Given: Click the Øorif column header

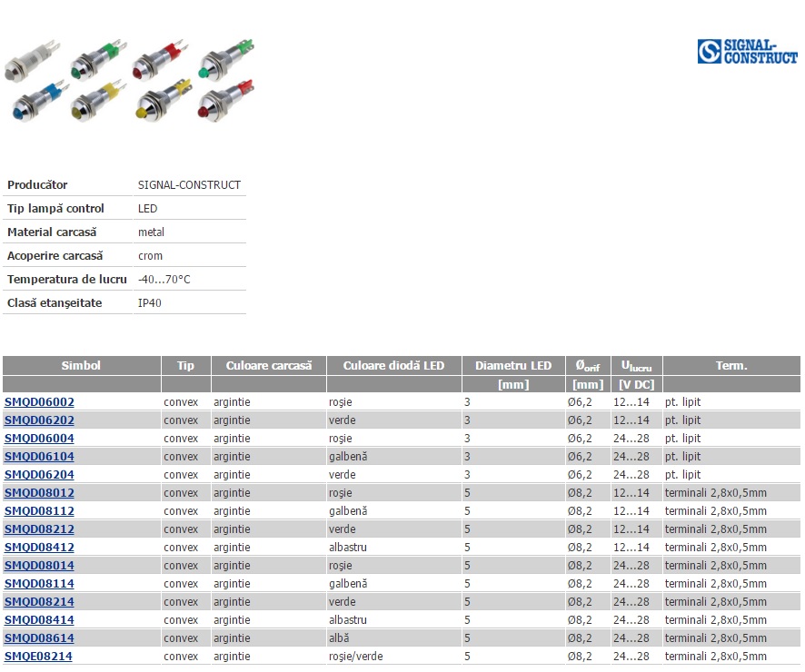Looking at the screenshot, I should coord(588,366).
